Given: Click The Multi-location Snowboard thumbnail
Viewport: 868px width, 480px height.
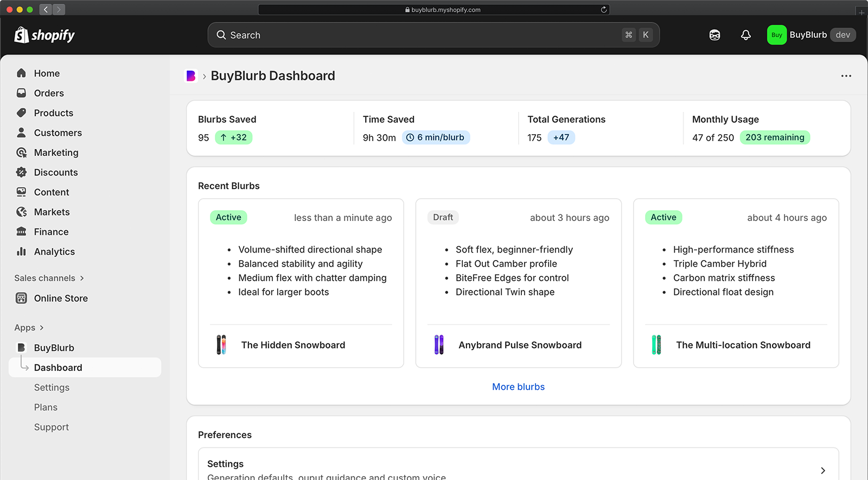Looking at the screenshot, I should tap(656, 345).
